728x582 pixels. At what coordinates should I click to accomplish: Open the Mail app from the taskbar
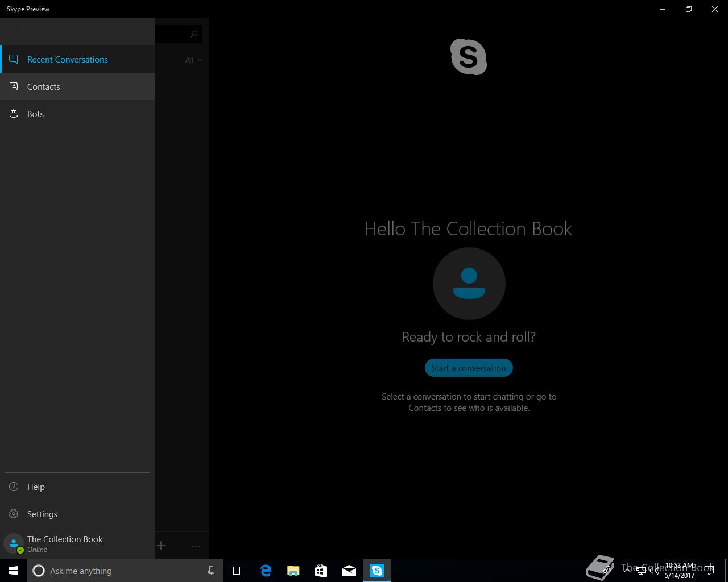pos(349,571)
